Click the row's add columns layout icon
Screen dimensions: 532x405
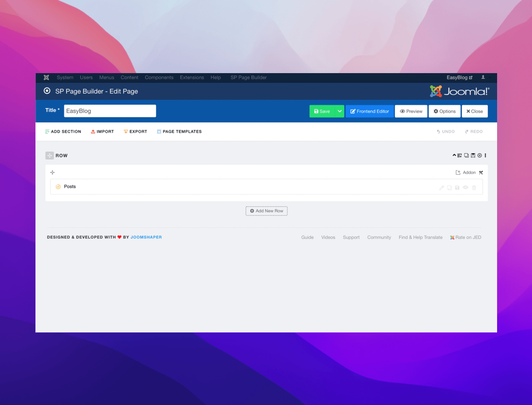[x=460, y=155]
